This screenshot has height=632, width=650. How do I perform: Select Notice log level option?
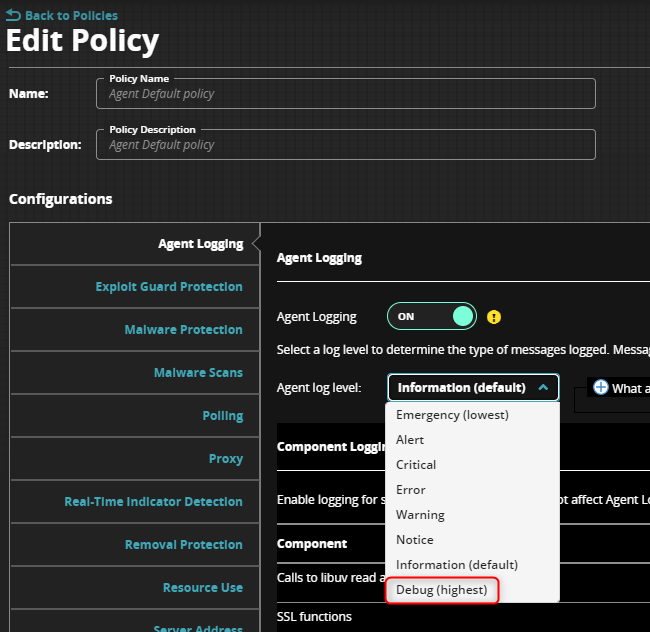pos(415,540)
